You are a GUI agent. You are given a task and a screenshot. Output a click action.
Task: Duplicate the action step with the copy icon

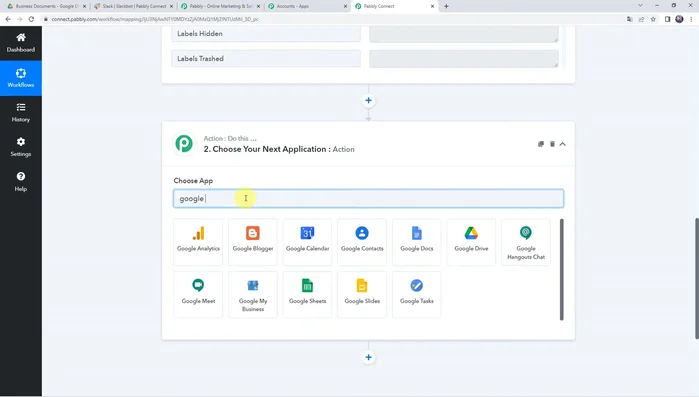coord(541,144)
